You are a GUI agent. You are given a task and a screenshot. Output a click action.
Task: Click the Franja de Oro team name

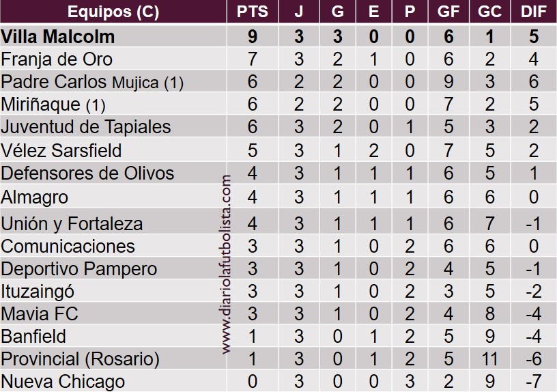click(x=57, y=59)
